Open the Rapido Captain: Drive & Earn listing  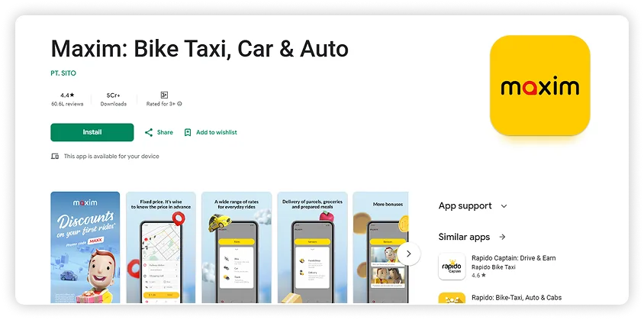coord(514,258)
